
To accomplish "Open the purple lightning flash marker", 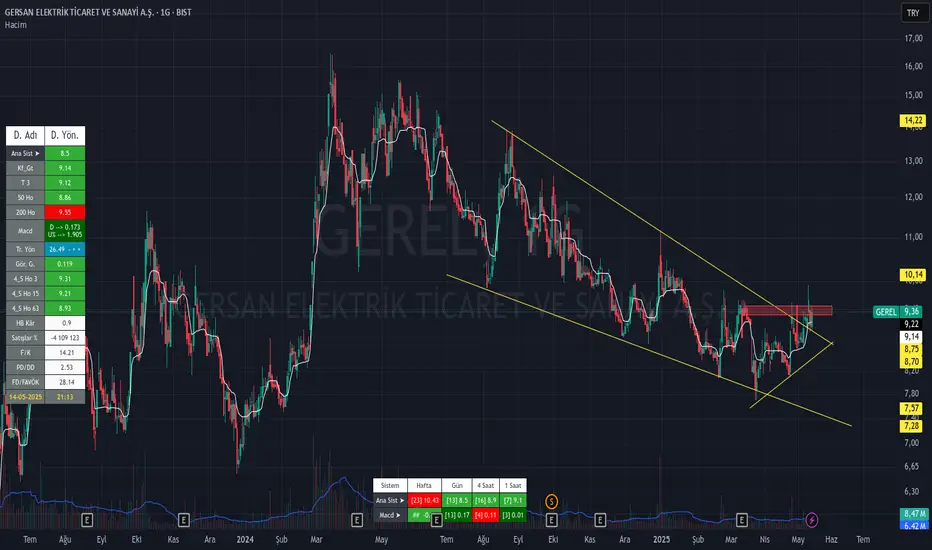I will pos(811,520).
